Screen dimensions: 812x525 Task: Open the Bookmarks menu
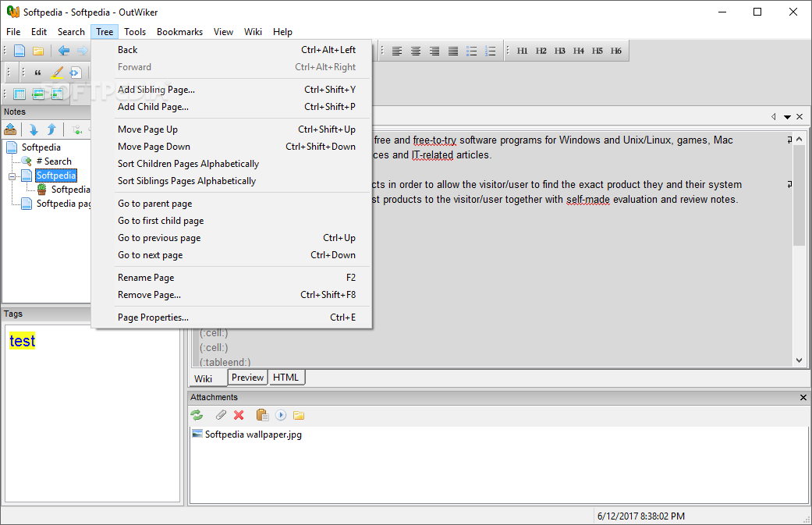(x=179, y=31)
